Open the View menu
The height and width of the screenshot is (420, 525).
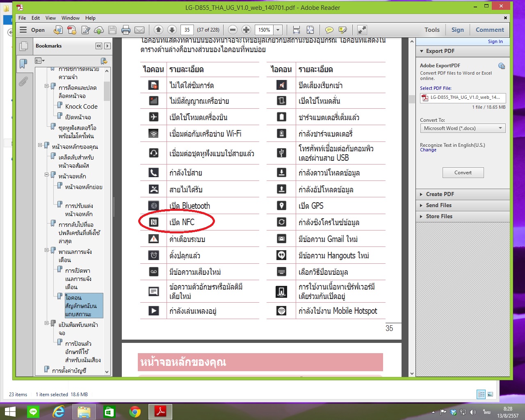click(50, 18)
